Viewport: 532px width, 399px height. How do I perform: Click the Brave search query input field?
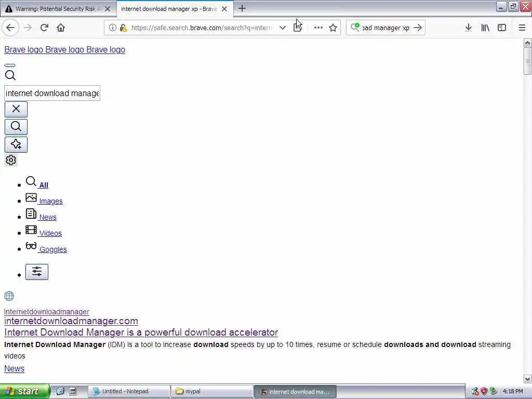point(52,93)
